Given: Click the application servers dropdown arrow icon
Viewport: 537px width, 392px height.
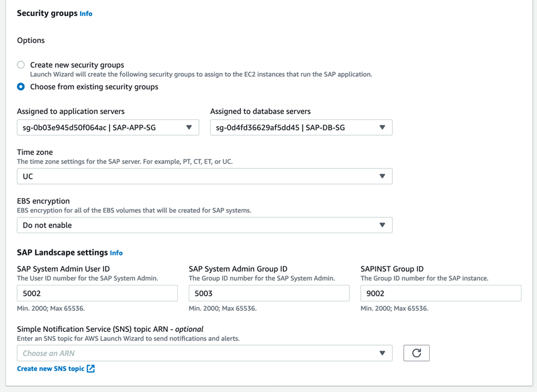Looking at the screenshot, I should 189,127.
